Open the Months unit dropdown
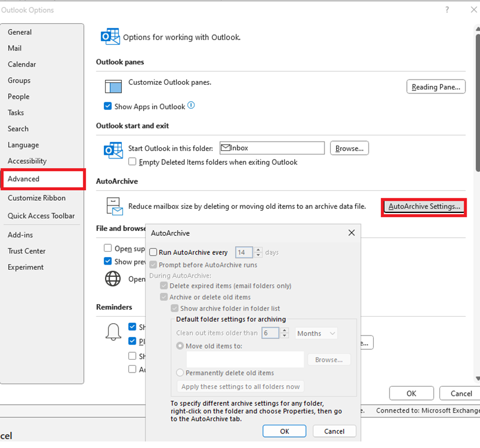The height and width of the screenshot is (448, 480). point(316,333)
